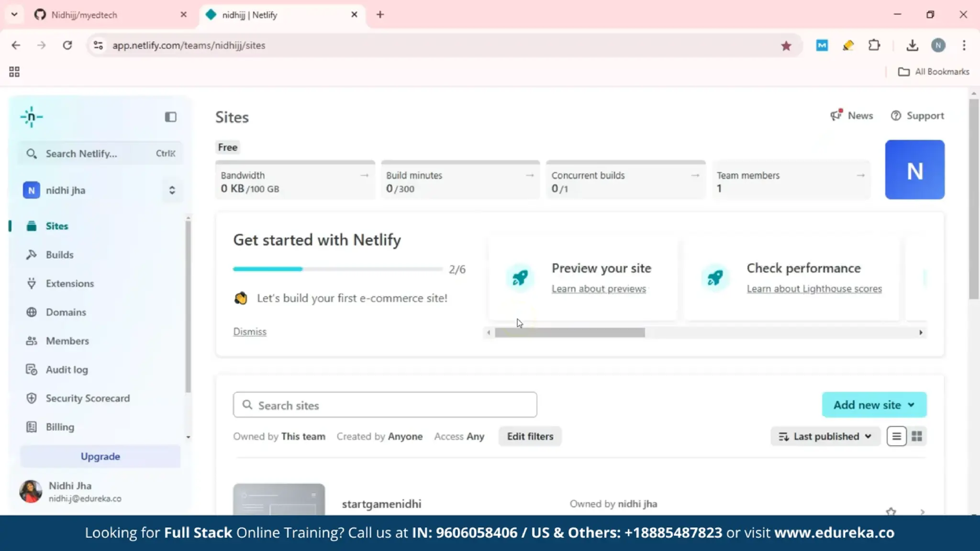
Task: Open browser Downloads icon
Action: pos(912,45)
